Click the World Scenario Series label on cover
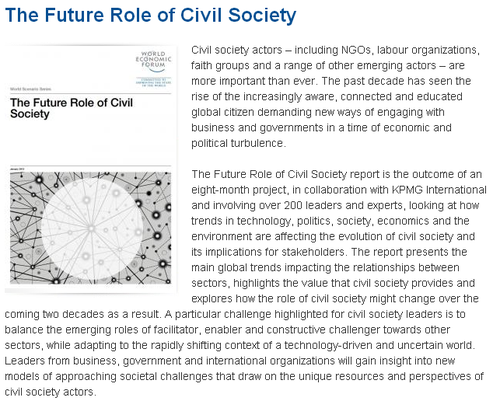The height and width of the screenshot is (415, 500). pos(31,89)
